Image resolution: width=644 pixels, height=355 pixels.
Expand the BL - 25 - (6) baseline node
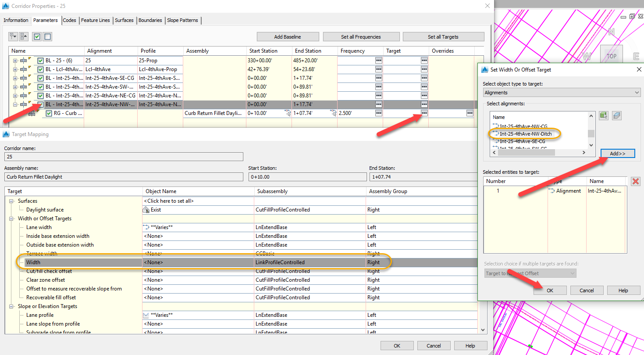(x=15, y=61)
